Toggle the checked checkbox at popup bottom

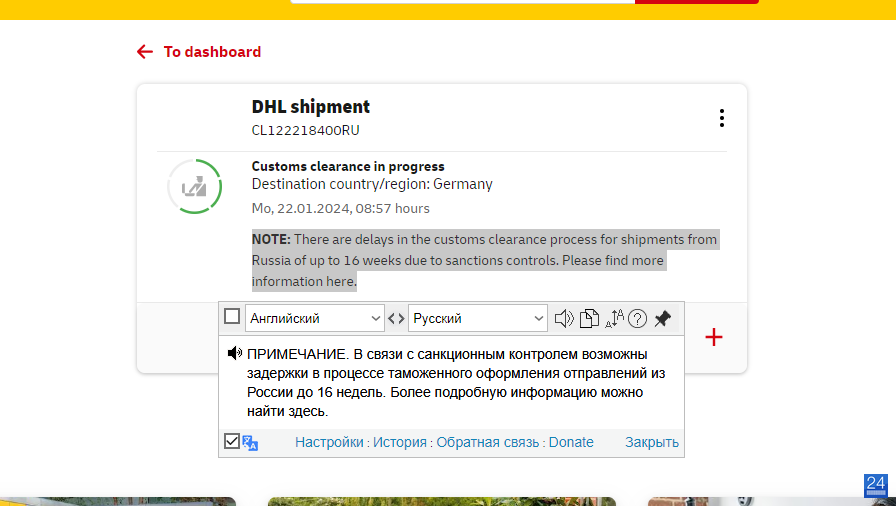(232, 441)
